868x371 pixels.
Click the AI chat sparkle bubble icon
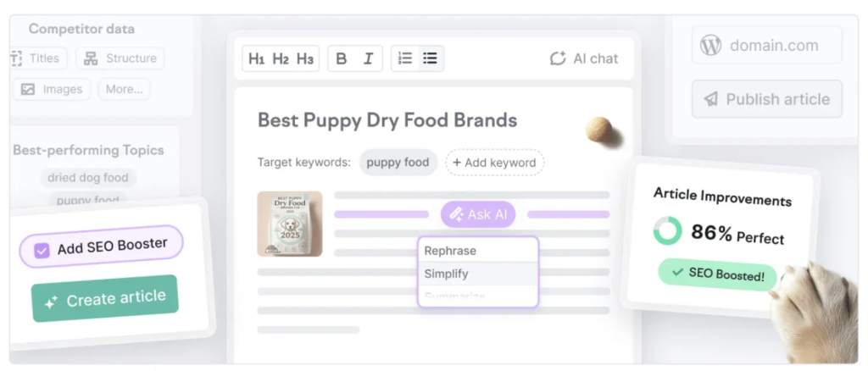(x=558, y=58)
